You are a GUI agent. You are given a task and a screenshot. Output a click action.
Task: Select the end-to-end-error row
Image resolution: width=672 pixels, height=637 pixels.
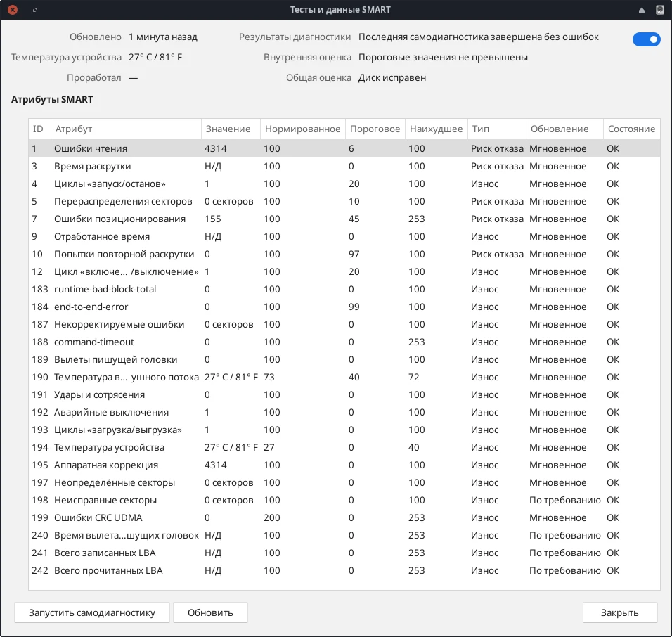(344, 307)
